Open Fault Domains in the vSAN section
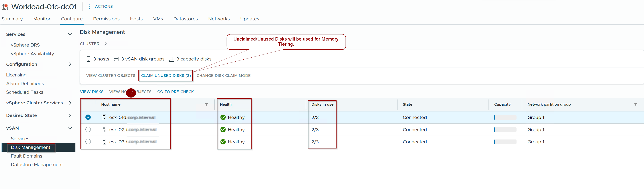 coord(26,156)
